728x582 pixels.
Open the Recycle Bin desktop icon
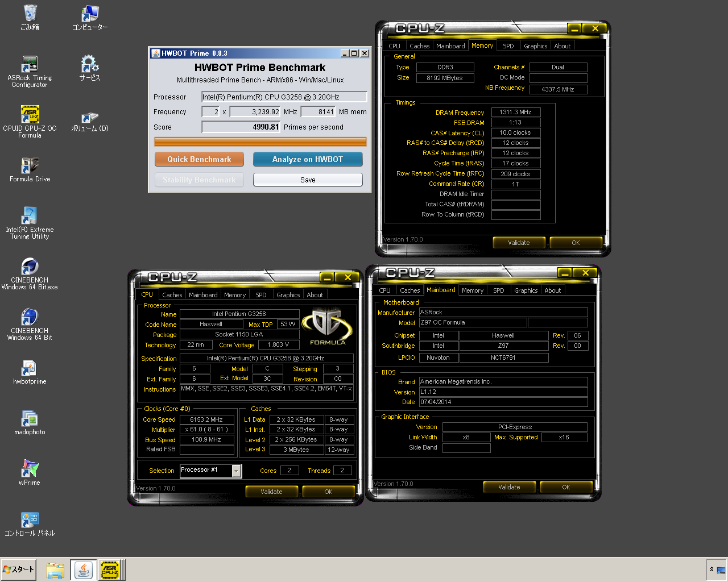pyautogui.click(x=30, y=18)
